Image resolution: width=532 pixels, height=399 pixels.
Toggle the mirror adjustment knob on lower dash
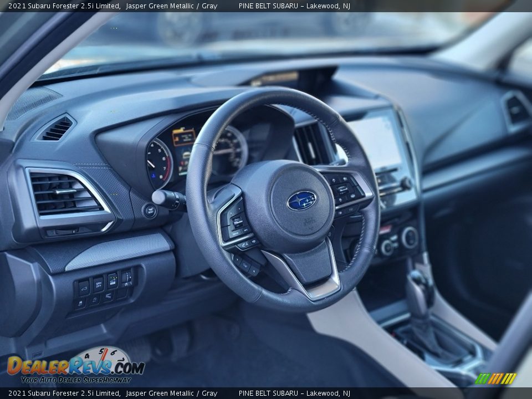click(126, 277)
